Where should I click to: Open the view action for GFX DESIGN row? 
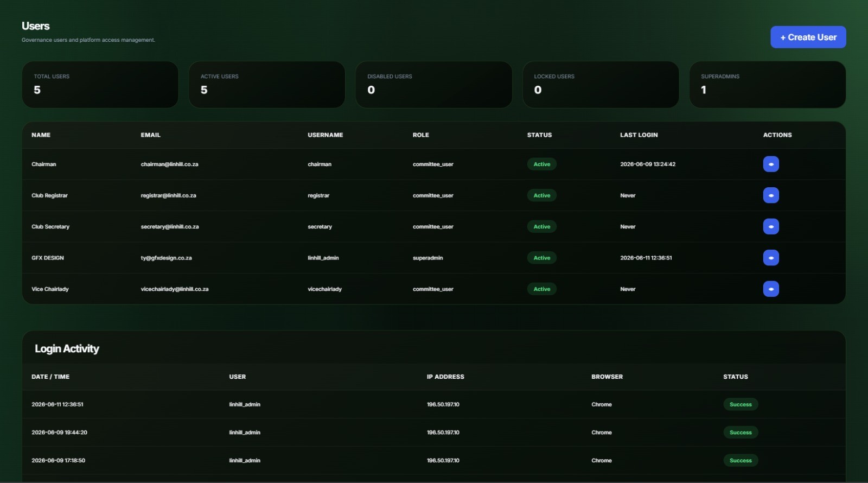[771, 258]
